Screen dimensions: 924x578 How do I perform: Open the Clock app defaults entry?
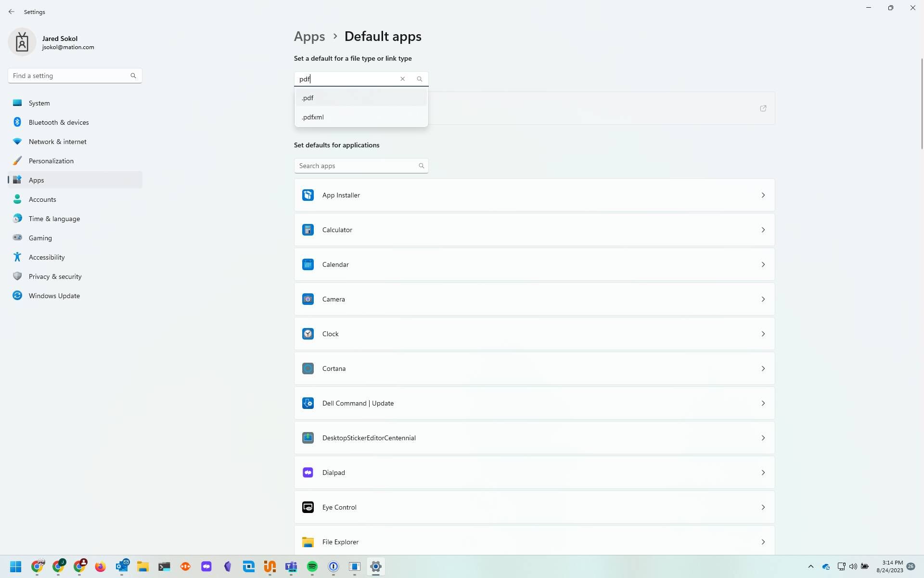pyautogui.click(x=534, y=333)
